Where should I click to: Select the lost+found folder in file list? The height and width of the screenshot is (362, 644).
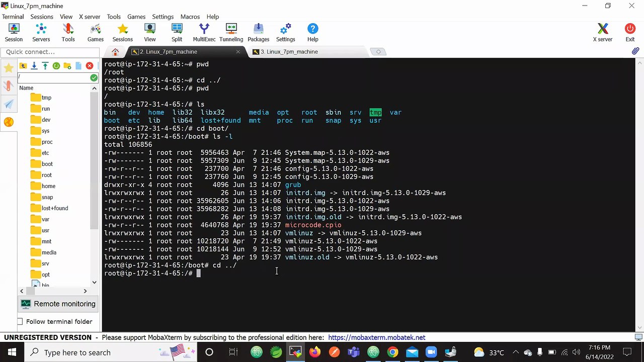click(x=49, y=208)
